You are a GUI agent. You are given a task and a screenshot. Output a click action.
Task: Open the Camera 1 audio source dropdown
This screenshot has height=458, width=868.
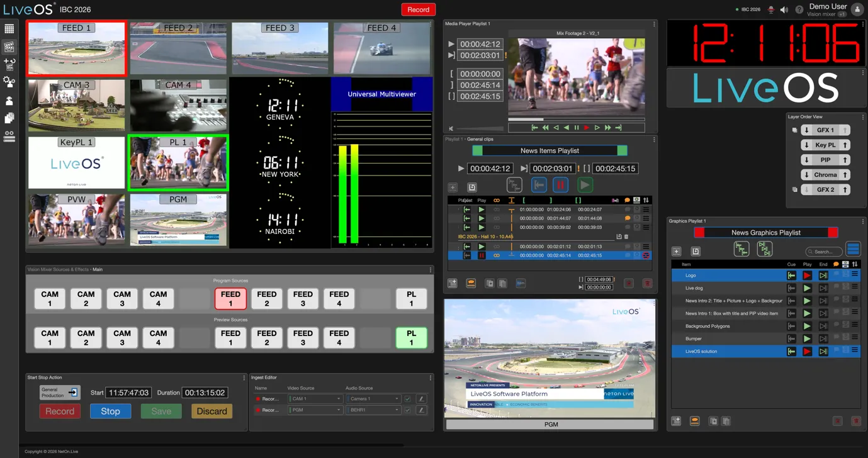tap(373, 399)
